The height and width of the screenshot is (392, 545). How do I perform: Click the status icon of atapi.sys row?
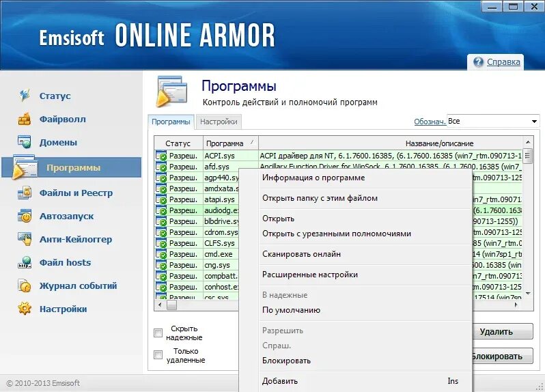coord(161,199)
